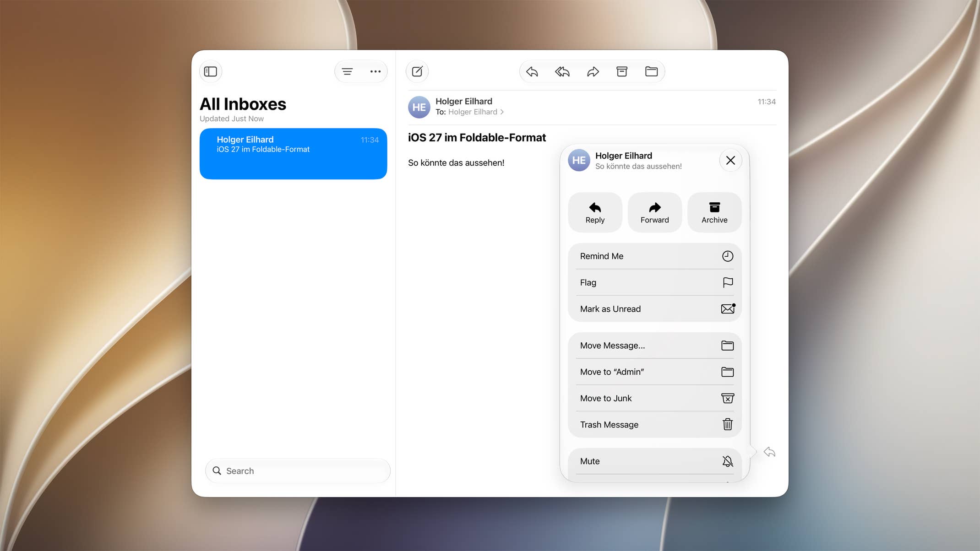Click the HE avatar in the popover header
The height and width of the screenshot is (551, 980).
tap(579, 160)
